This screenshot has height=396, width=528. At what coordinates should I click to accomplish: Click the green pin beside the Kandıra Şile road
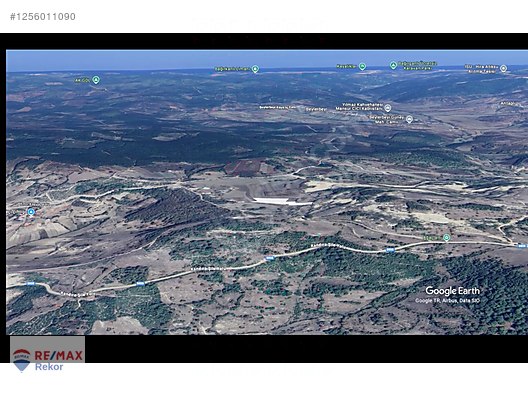pos(447,238)
